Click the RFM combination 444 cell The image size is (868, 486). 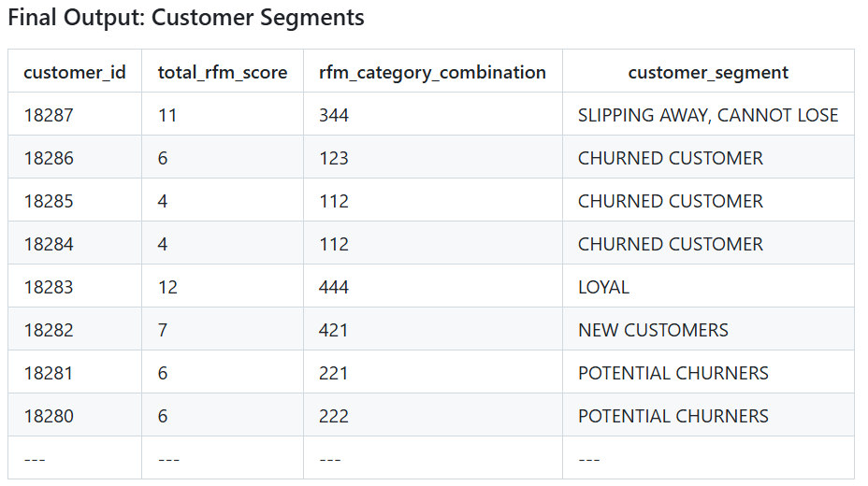pyautogui.click(x=334, y=287)
